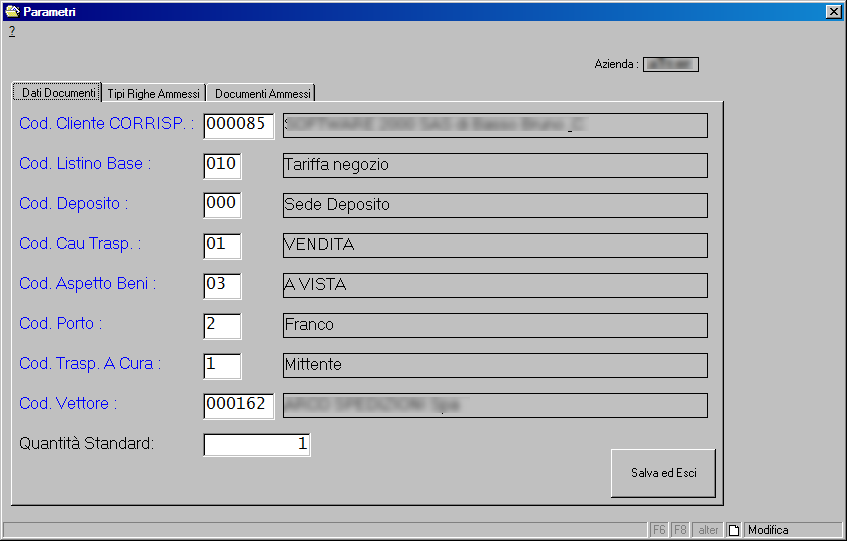Click the Cod. Aspetto Beni field
This screenshot has width=847, height=541.
coord(222,285)
